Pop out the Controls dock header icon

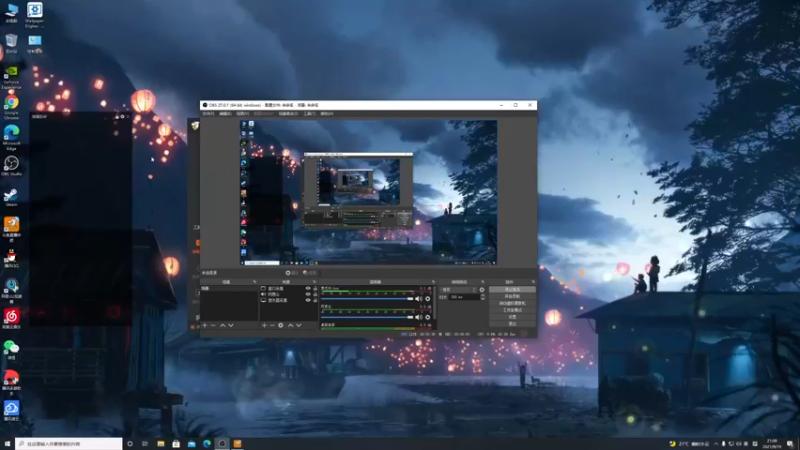tap(533, 282)
